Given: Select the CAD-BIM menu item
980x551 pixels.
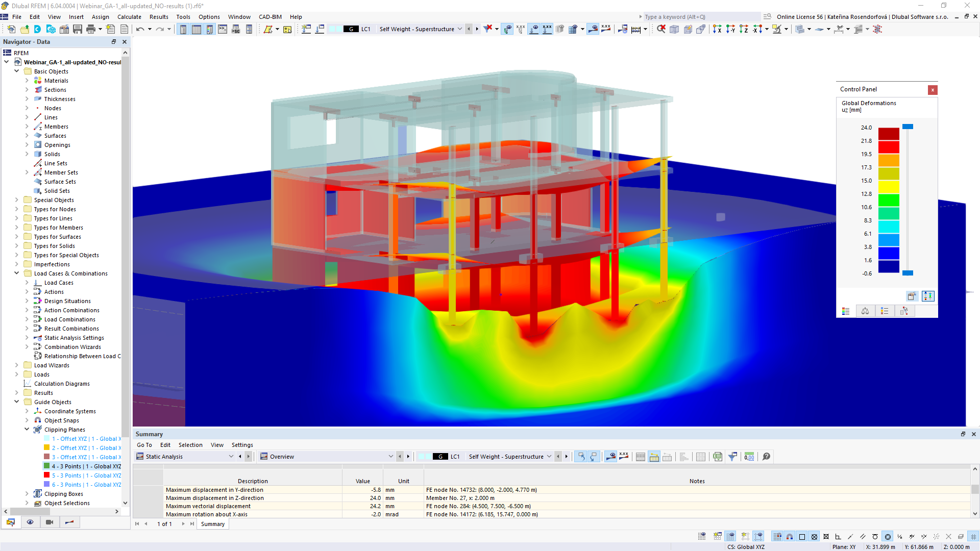Looking at the screenshot, I should (x=270, y=17).
